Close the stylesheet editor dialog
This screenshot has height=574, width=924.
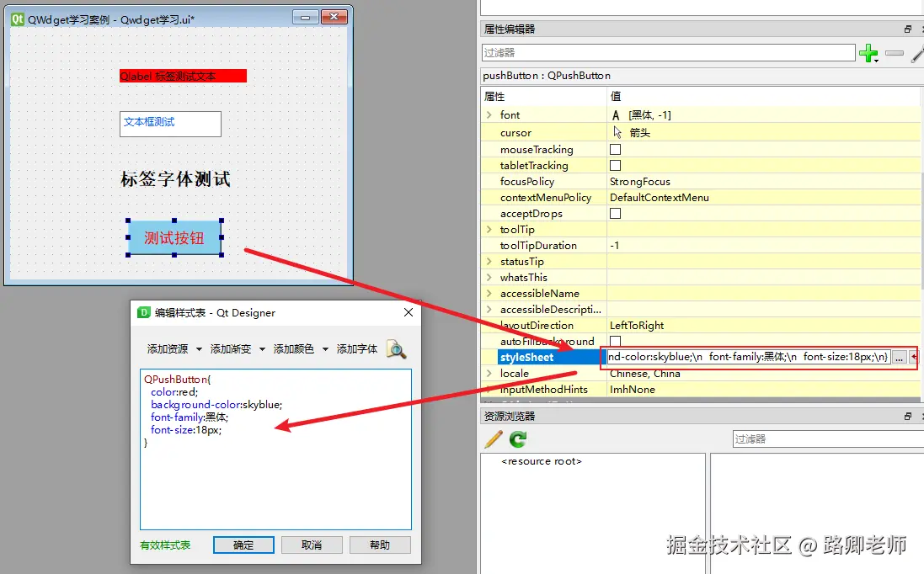click(409, 312)
